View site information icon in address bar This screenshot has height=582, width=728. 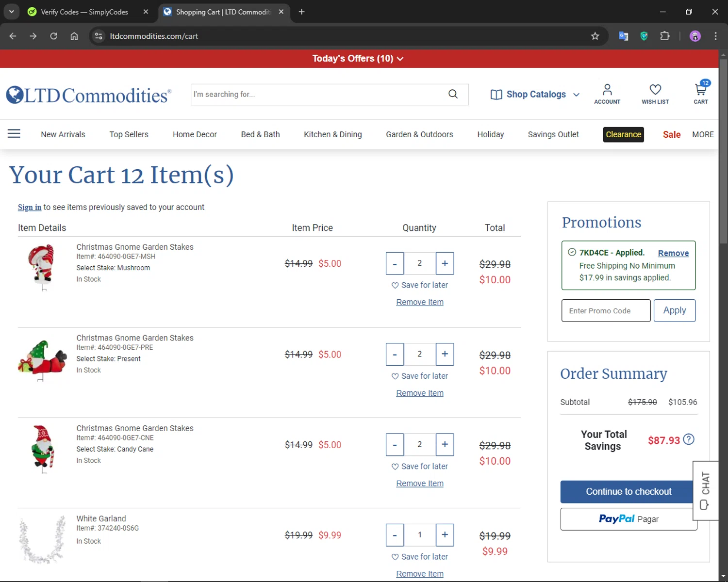click(99, 36)
